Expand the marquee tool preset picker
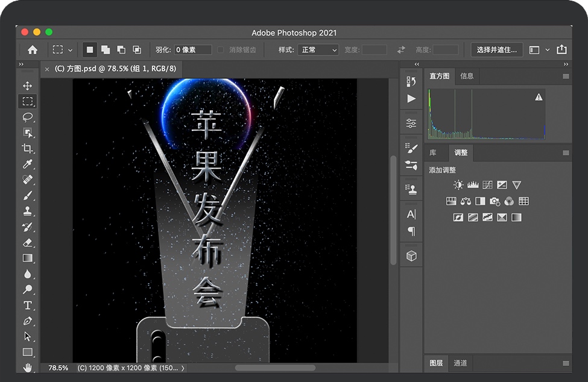Viewport: 588px width, 382px height. [70, 50]
